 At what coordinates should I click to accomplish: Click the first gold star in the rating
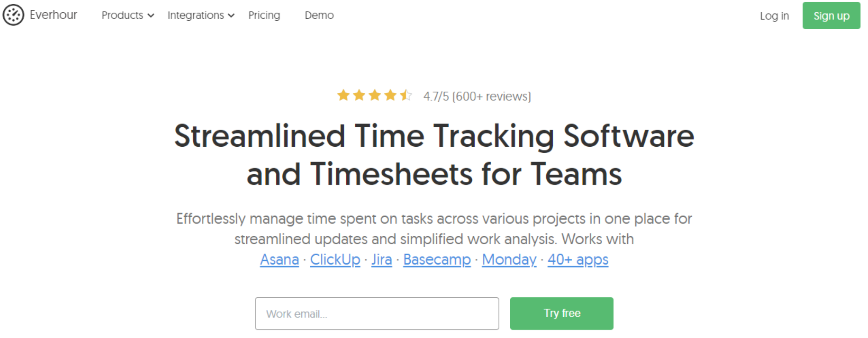(x=343, y=95)
